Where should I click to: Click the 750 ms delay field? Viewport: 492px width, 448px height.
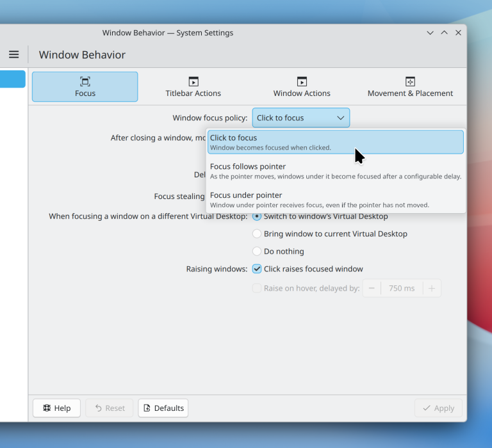[x=402, y=288]
